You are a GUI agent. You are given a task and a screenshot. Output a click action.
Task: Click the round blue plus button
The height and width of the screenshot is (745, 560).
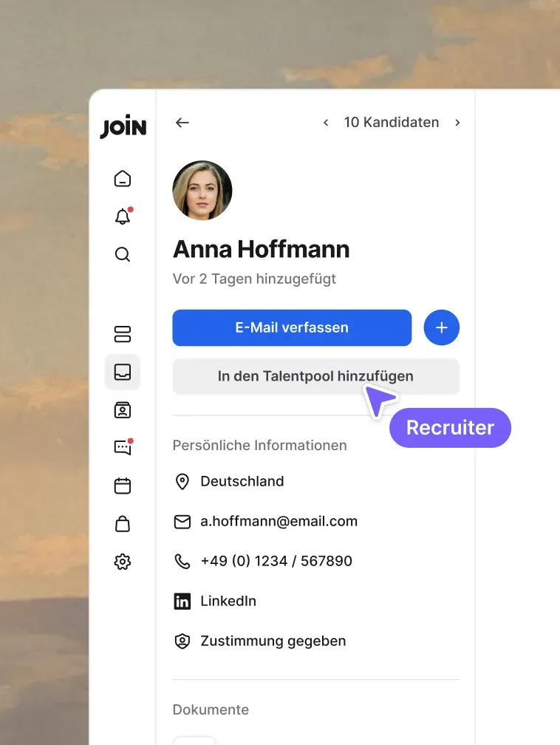click(442, 328)
